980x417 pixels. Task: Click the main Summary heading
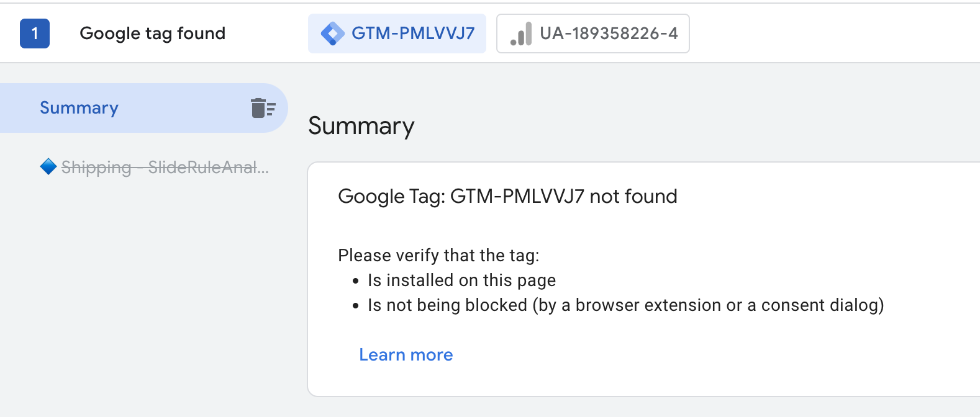361,126
